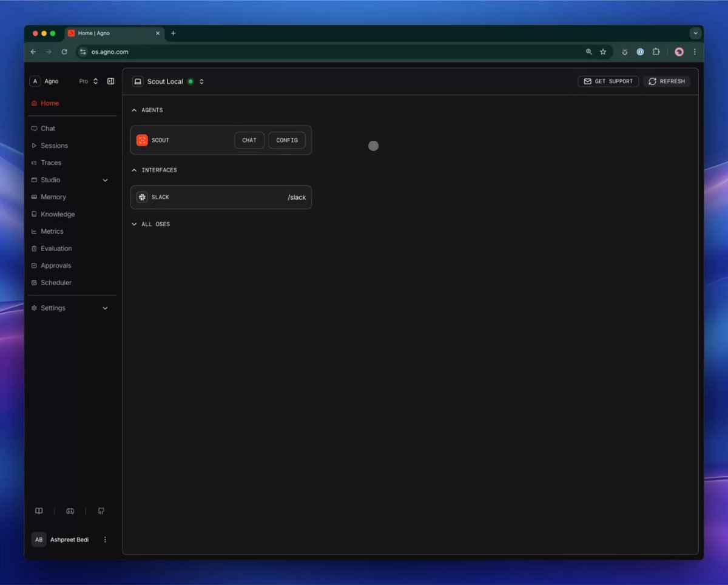Click the Chat button for Scout
Viewport: 728px width, 585px height.
point(249,140)
